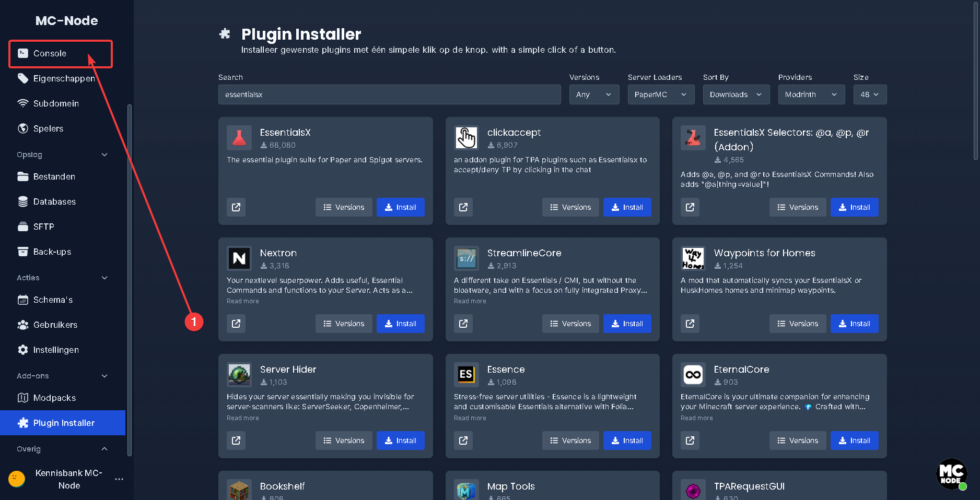Click the Essence ES logo thumbnail
This screenshot has width=980, height=500.
pyautogui.click(x=466, y=375)
